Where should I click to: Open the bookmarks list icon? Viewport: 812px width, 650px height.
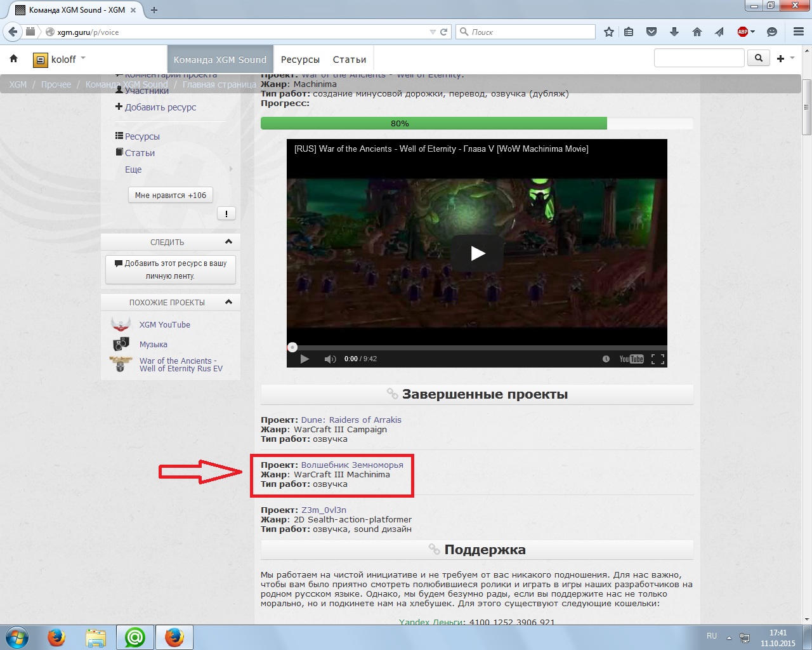pyautogui.click(x=629, y=32)
